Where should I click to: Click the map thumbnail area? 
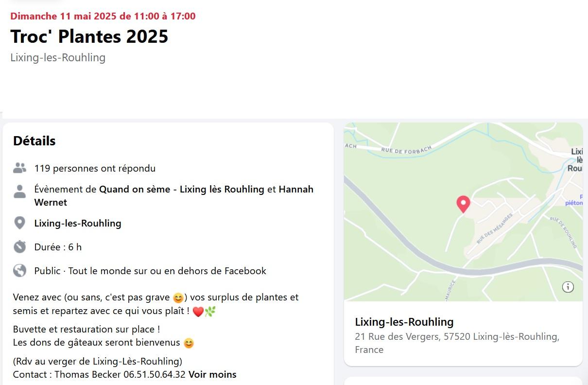tap(463, 212)
